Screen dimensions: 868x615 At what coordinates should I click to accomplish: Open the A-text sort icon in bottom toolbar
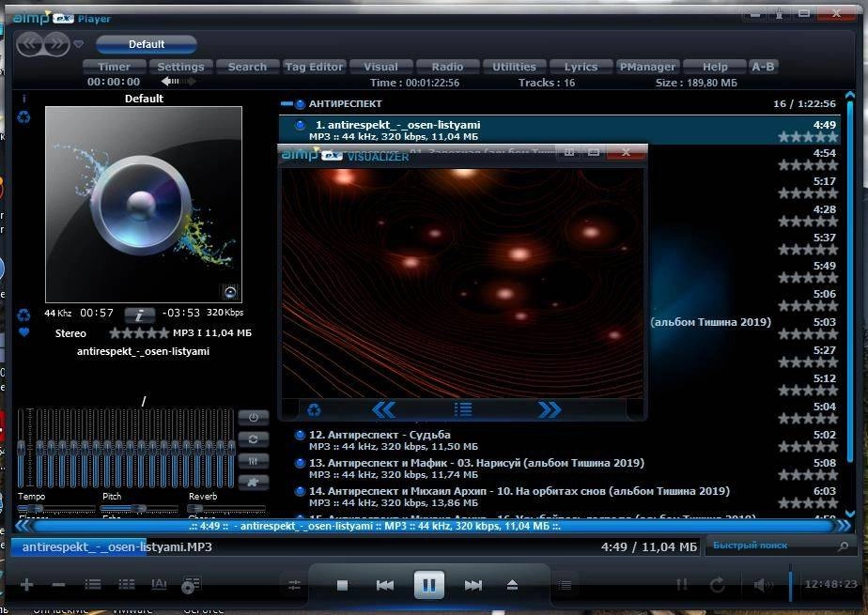tap(159, 584)
